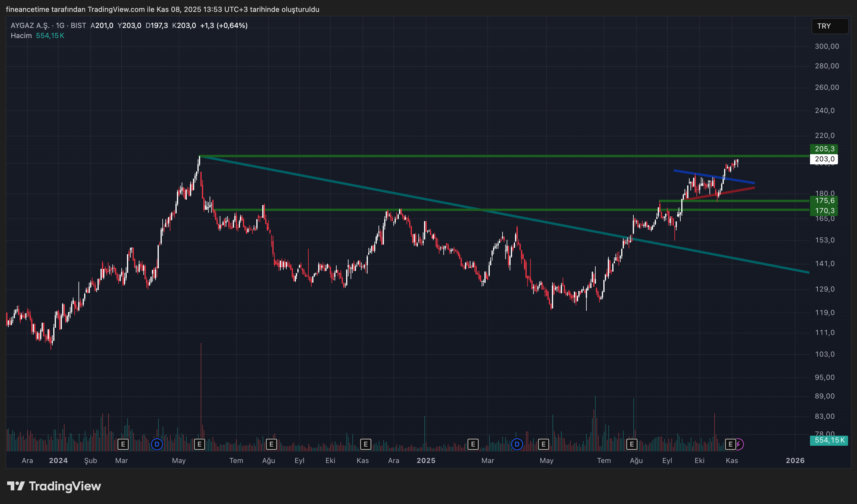Click the Hacim volume indicator label
857x504 pixels.
[x=21, y=36]
